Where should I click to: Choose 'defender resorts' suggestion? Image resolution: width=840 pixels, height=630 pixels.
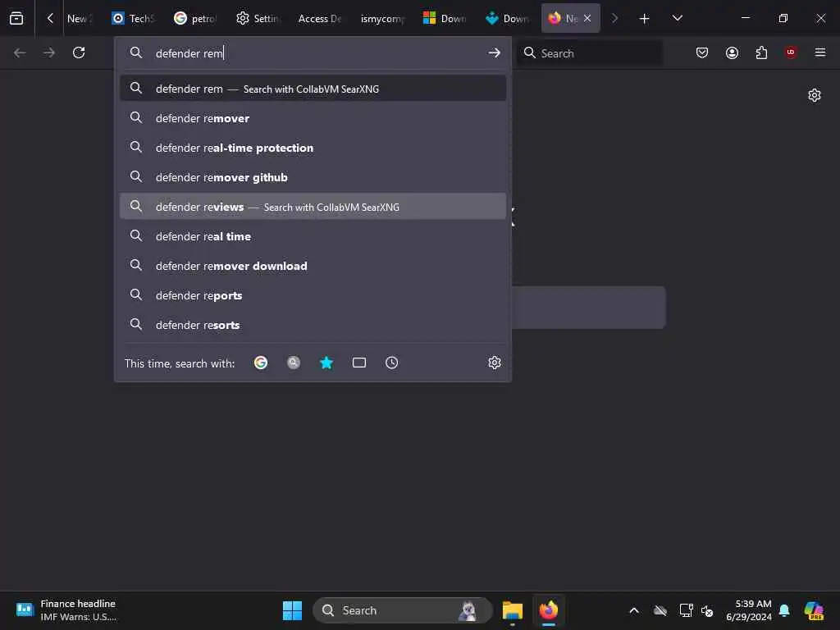pos(313,325)
